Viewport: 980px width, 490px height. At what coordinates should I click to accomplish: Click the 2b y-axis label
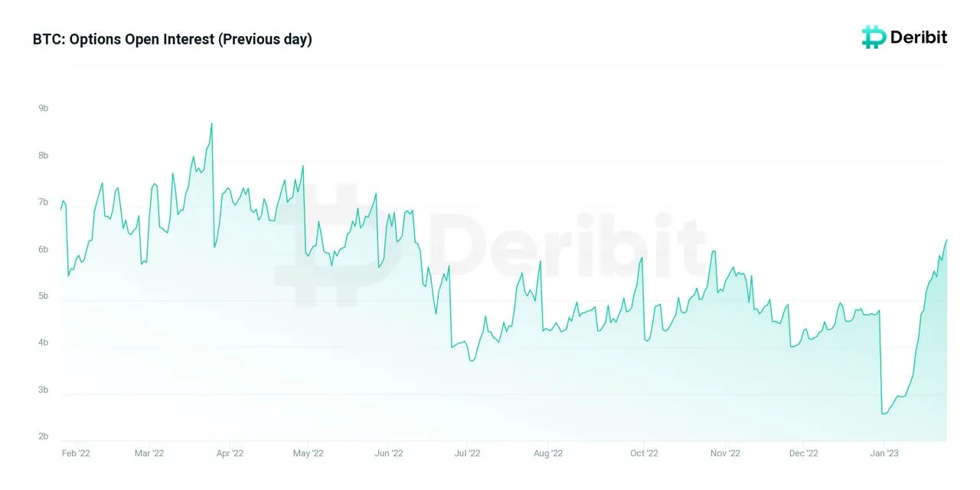tap(44, 437)
